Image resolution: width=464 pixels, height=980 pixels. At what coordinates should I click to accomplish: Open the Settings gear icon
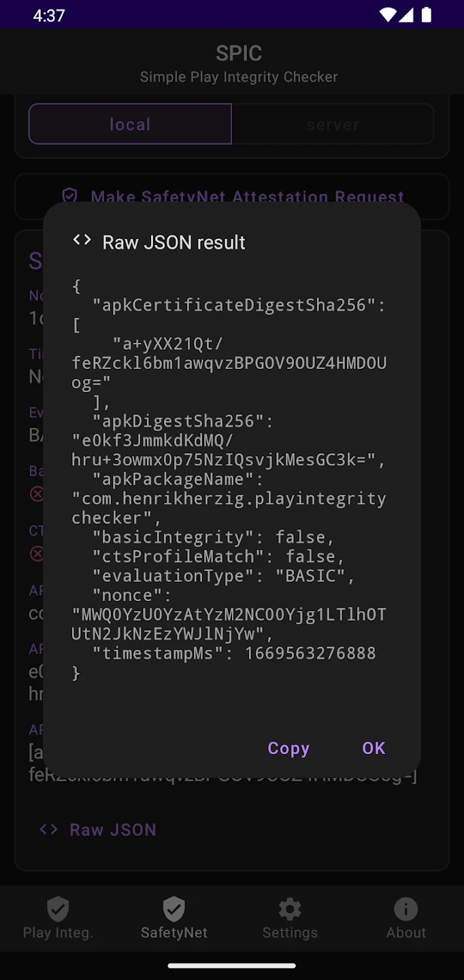tap(290, 909)
